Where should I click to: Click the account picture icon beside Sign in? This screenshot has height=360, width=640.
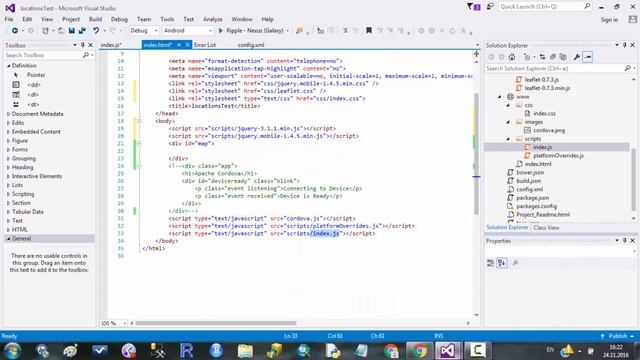(633, 19)
